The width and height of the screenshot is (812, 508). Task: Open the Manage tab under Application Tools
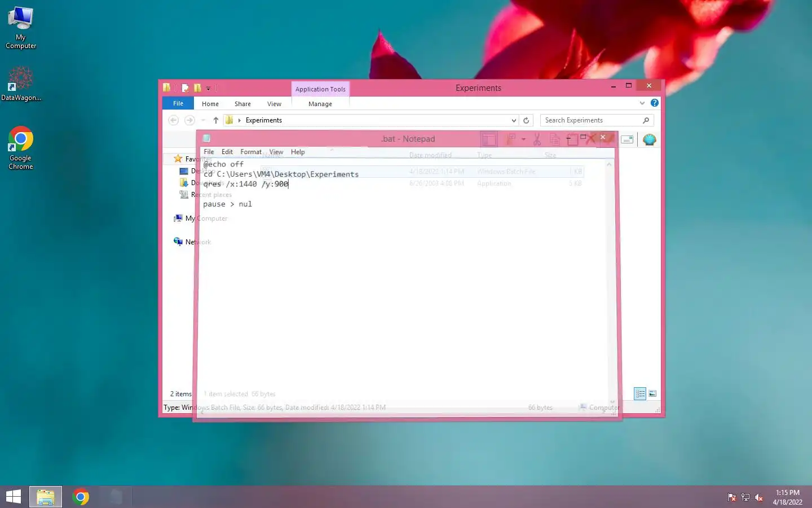tap(320, 104)
